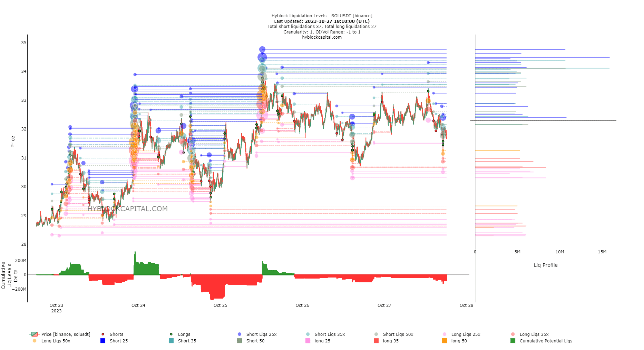The height and width of the screenshot is (350, 644).
Task: Click the Short Liqs 35x teal circle icon
Action: coord(308,334)
